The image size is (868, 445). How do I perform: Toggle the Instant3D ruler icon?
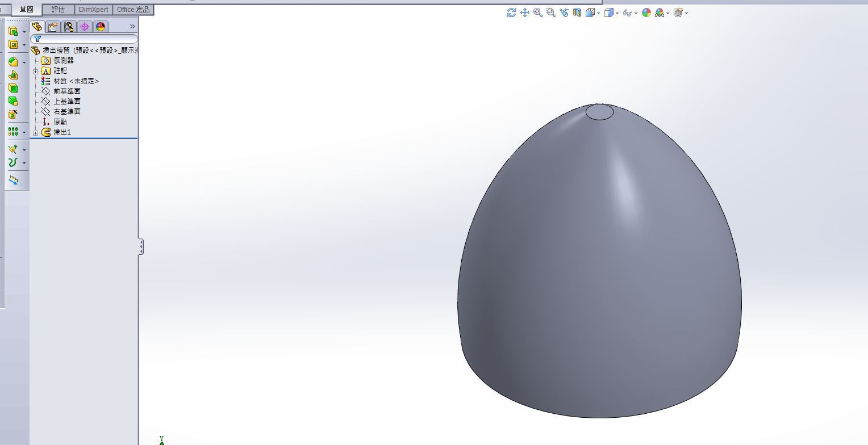click(13, 180)
